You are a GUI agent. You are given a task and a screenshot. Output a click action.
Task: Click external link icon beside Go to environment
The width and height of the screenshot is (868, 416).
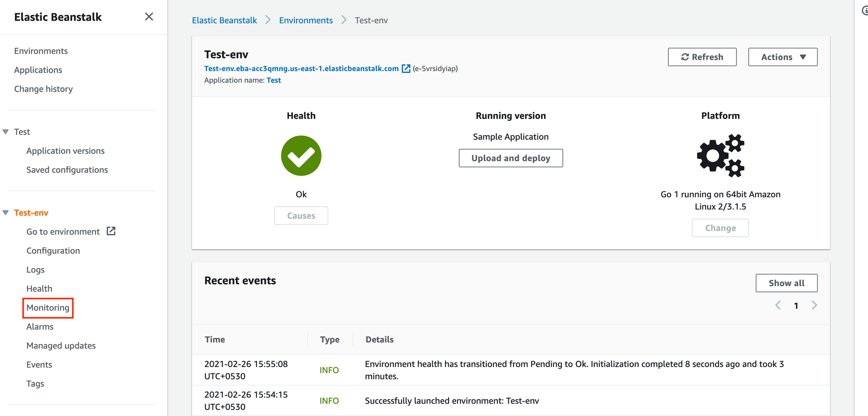pyautogui.click(x=111, y=231)
